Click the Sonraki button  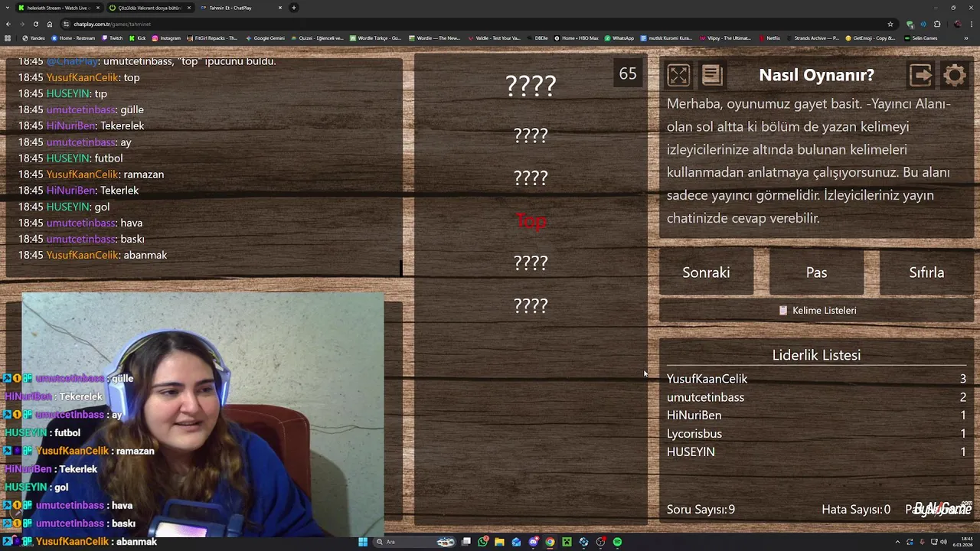(706, 272)
